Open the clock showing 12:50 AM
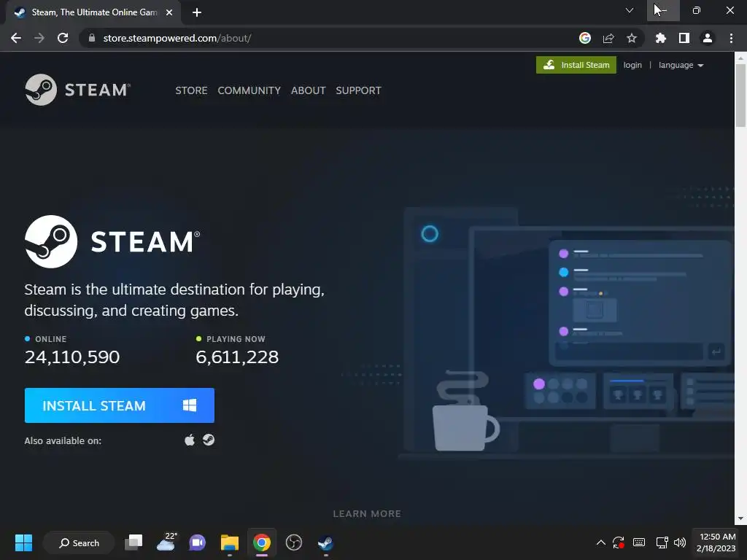Image resolution: width=747 pixels, height=560 pixels. coord(716,542)
